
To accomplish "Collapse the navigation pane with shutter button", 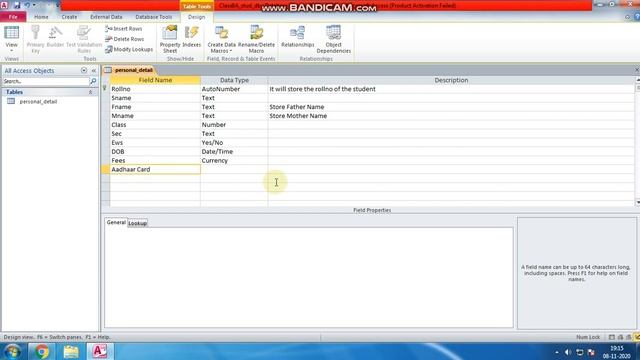I will [x=93, y=71].
